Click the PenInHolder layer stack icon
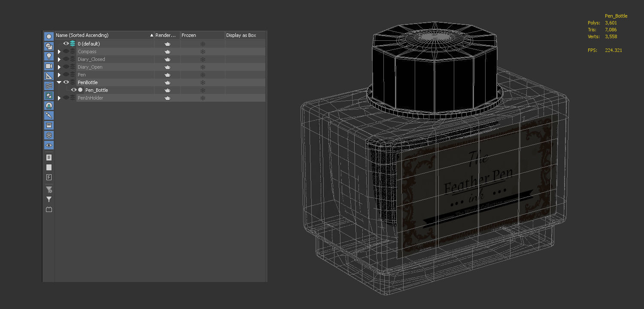This screenshot has width=644, height=309. 73,98
